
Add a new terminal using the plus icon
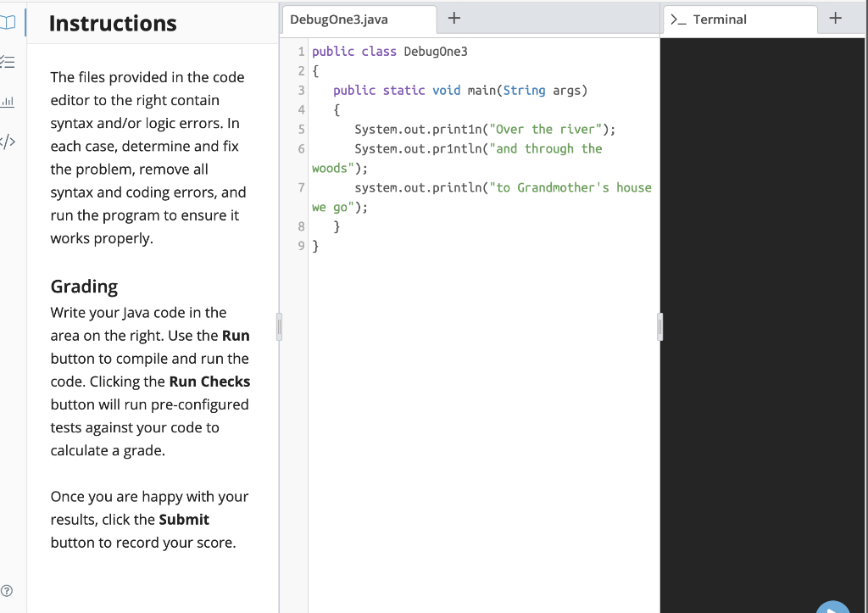(x=835, y=17)
